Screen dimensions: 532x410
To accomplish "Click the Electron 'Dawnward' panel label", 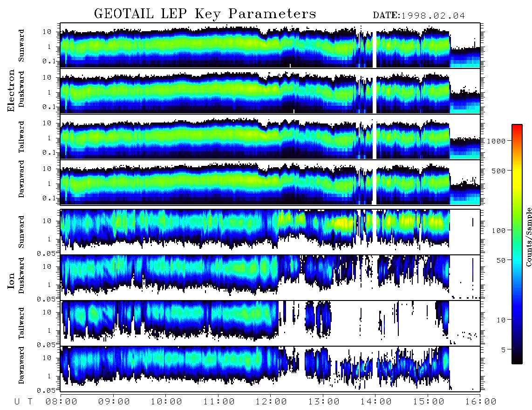I will (21, 179).
